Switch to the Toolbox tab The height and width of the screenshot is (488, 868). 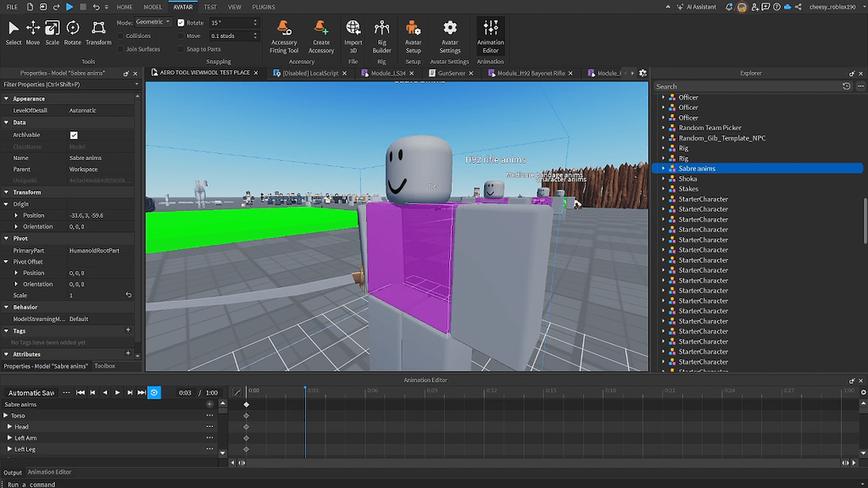pos(104,366)
